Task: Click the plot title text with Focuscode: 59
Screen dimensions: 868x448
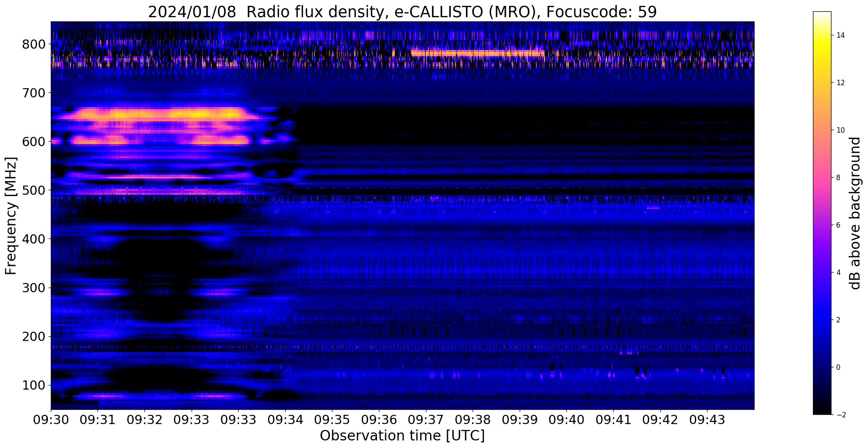Action: coord(402,12)
